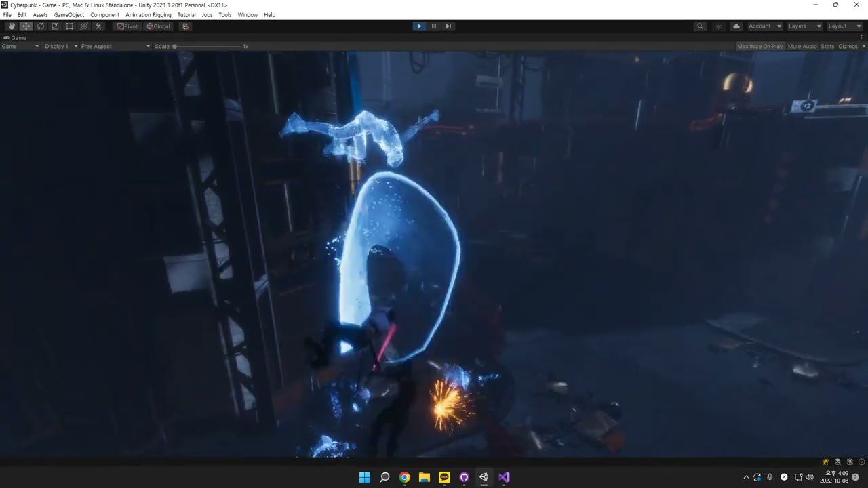Viewport: 868px width, 488px height.
Task: Open the Unity search icon
Action: click(x=700, y=26)
